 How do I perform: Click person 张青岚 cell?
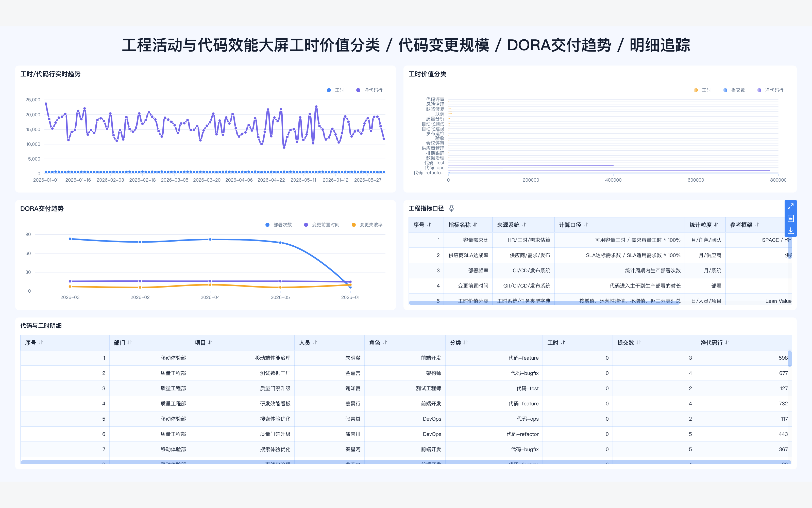(x=330, y=419)
